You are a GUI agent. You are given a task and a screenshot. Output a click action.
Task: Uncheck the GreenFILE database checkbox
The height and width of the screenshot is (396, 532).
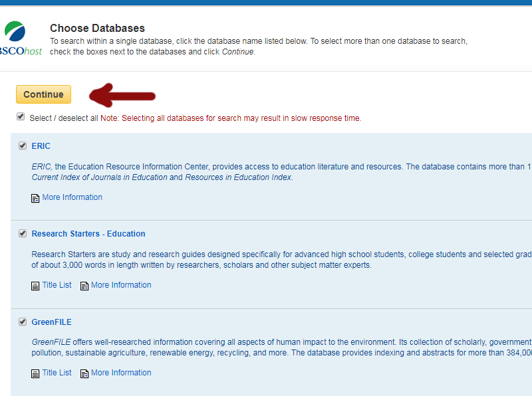(23, 322)
